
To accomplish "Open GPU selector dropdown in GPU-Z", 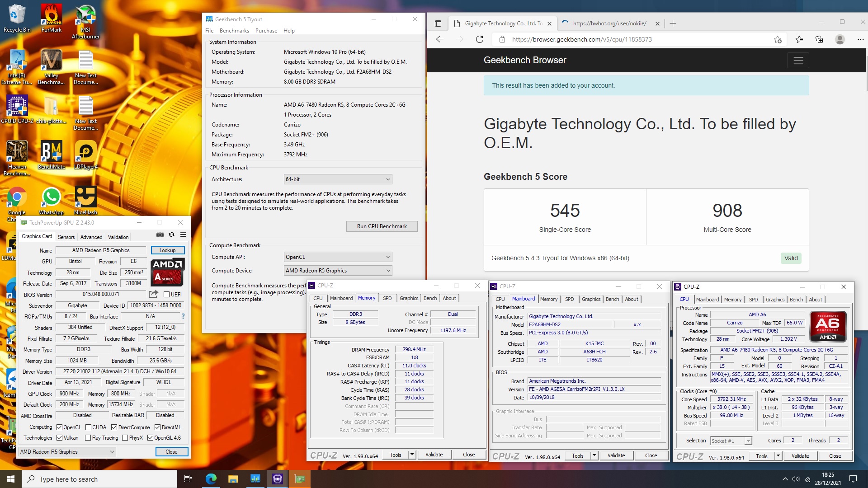I will tap(67, 452).
